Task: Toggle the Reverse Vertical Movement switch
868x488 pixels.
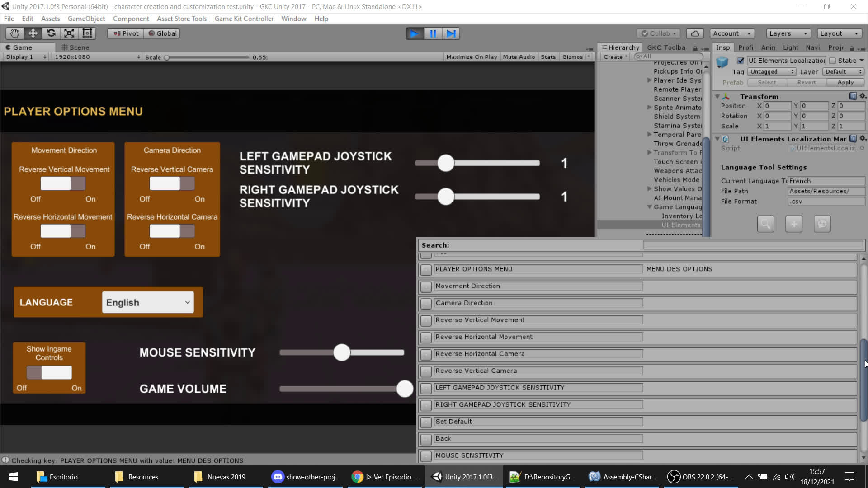Action: point(63,183)
